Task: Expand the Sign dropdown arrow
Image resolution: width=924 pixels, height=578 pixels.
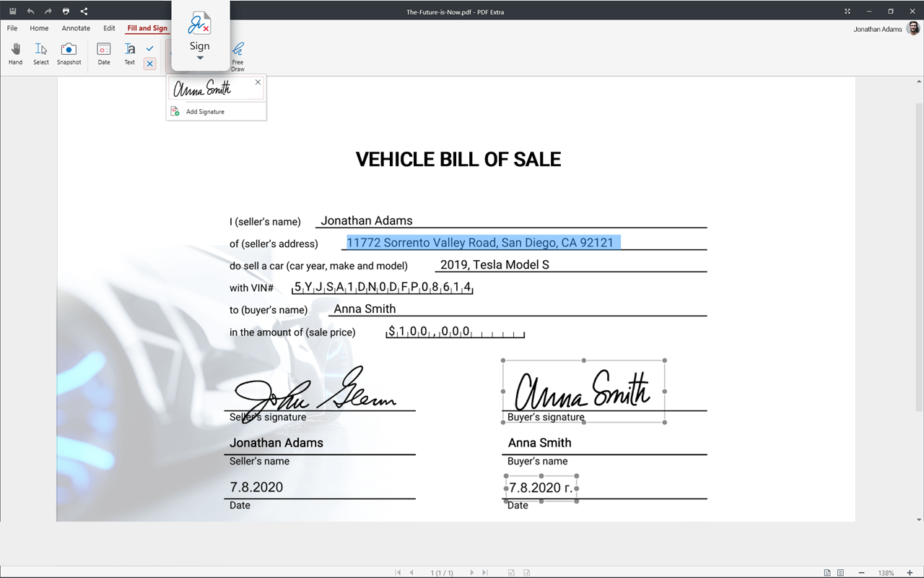Action: 200,58
